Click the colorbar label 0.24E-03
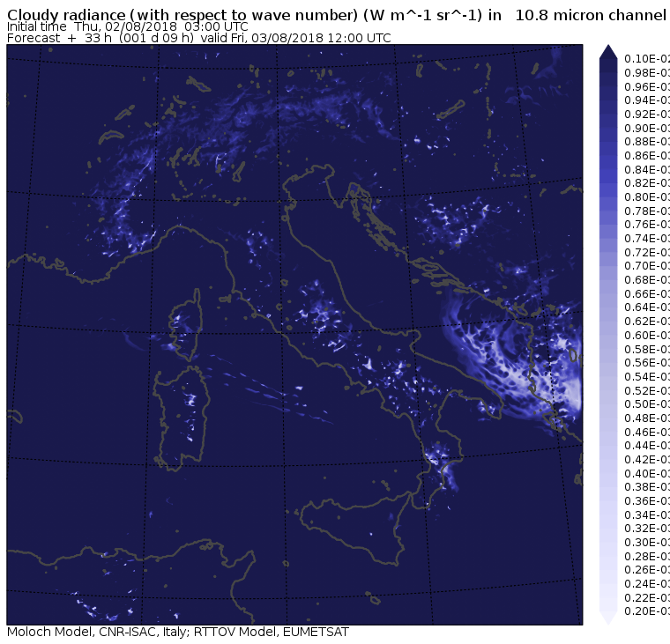 647,584
